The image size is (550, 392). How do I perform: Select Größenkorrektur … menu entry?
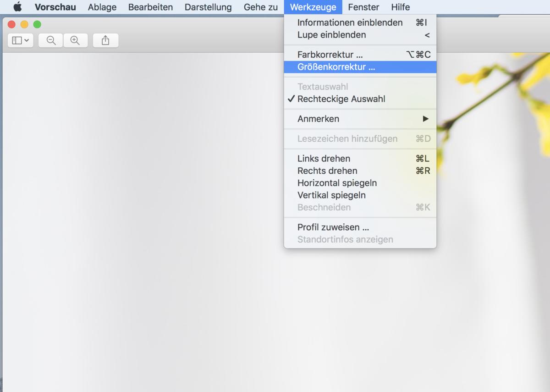tap(360, 67)
